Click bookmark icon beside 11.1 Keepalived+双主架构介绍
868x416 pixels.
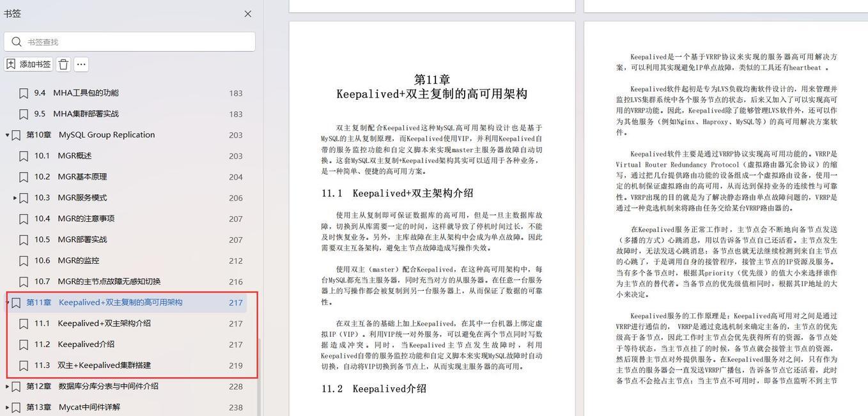(24, 324)
